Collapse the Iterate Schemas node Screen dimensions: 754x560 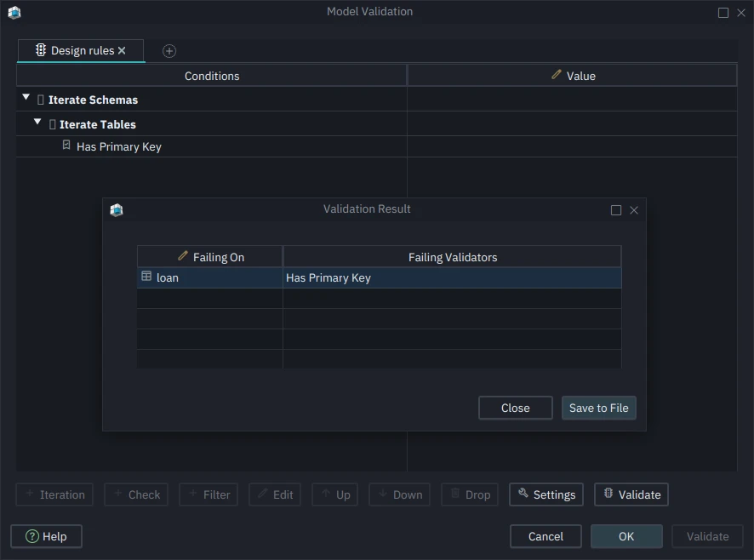coord(26,97)
